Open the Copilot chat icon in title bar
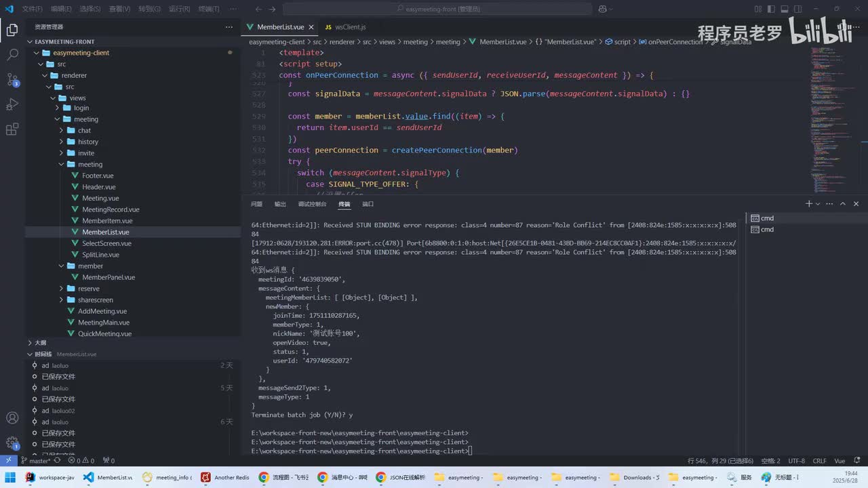Screen dimensions: 868x488 (601, 9)
